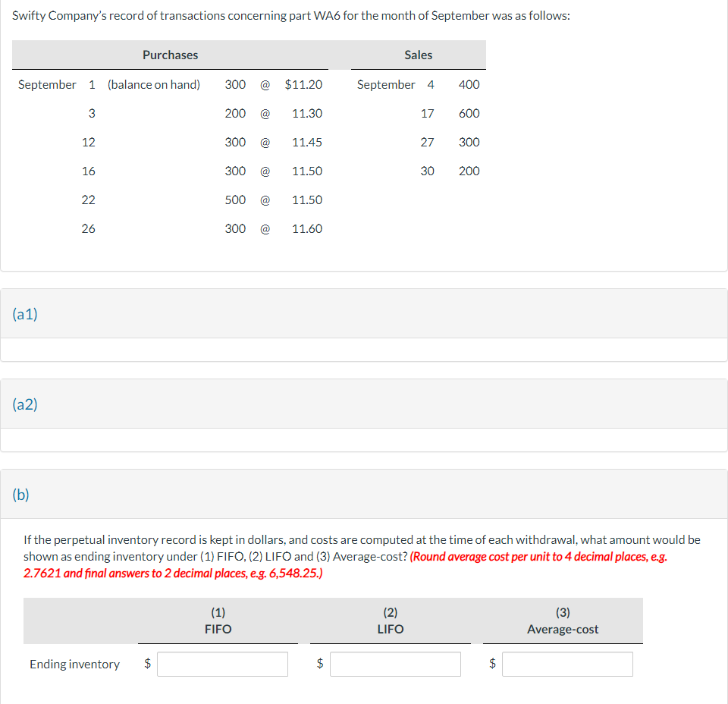Expand the (a2) section header
The width and height of the screenshot is (728, 704).
point(24,404)
